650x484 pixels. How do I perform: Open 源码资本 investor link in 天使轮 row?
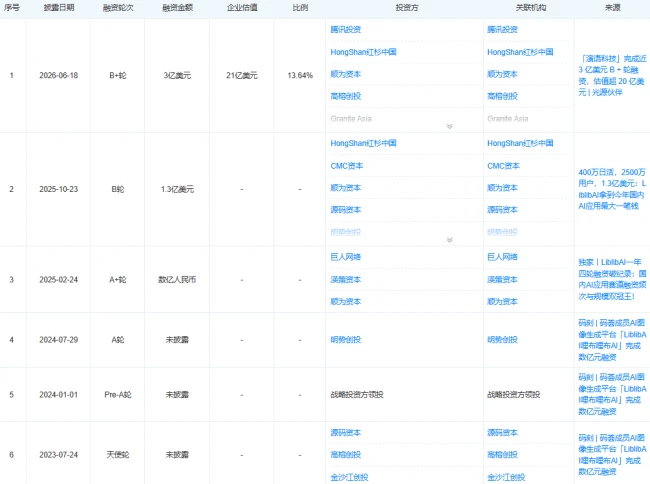pos(346,433)
